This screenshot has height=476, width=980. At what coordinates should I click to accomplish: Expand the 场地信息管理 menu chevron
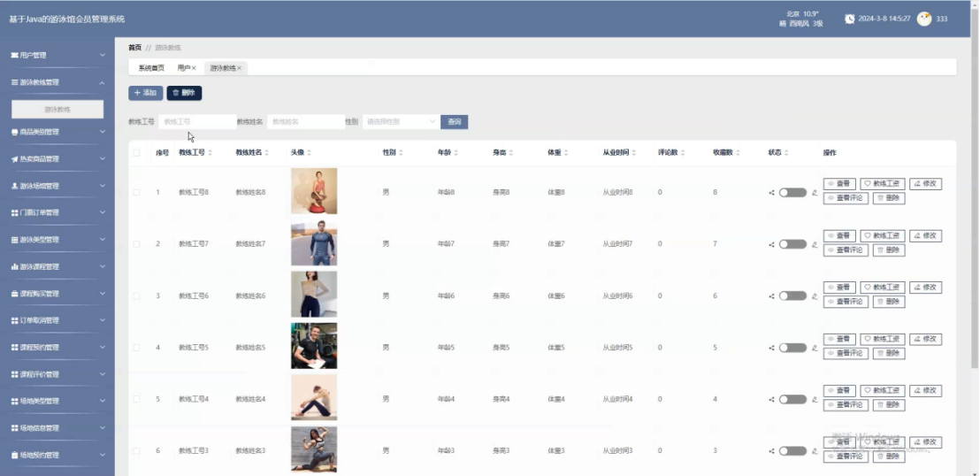point(103,428)
